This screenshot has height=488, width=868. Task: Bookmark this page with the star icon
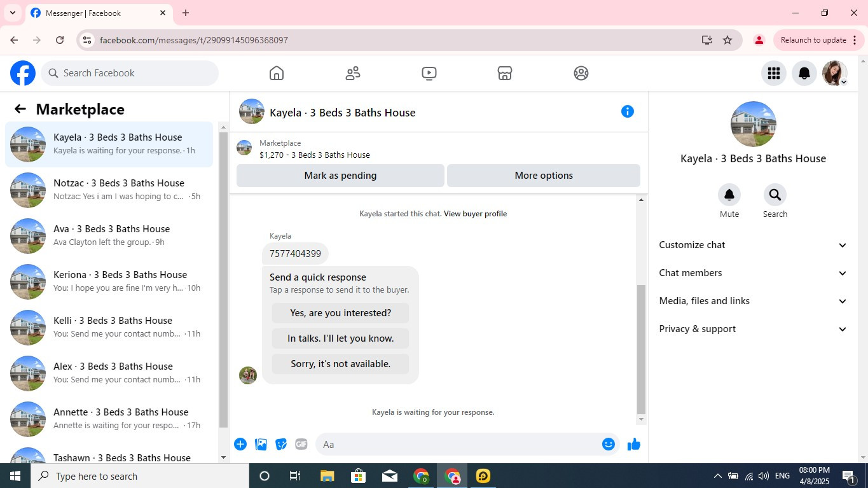(727, 40)
